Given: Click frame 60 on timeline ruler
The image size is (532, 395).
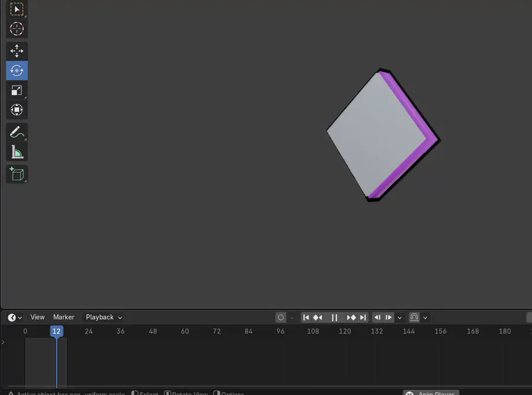Looking at the screenshot, I should click(x=185, y=331).
